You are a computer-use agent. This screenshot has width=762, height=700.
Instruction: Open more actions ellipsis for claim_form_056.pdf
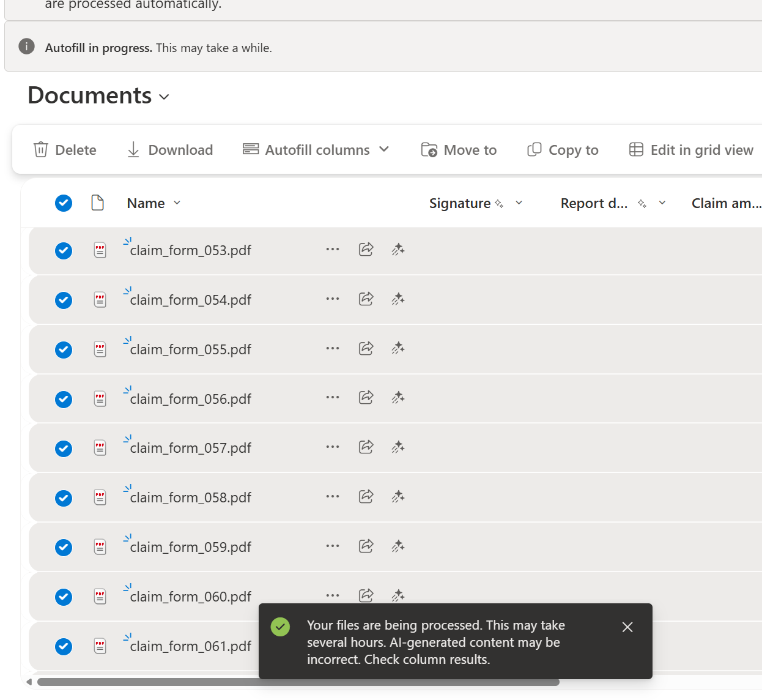click(333, 398)
